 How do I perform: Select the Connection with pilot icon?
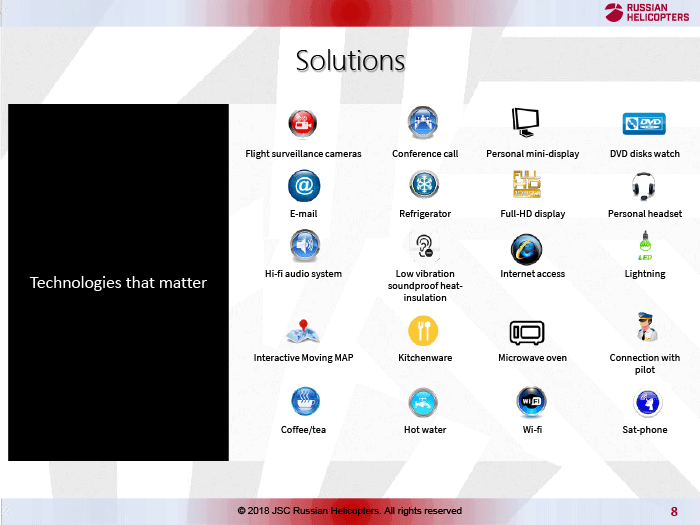tap(645, 328)
